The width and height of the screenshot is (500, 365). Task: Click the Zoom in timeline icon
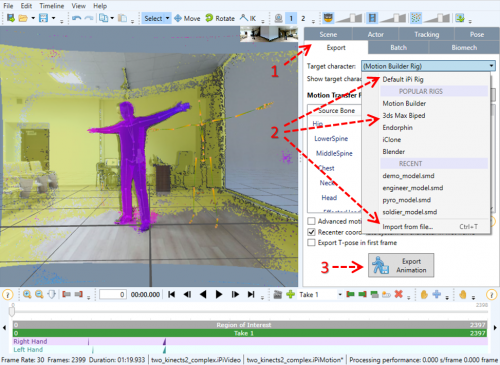27,294
